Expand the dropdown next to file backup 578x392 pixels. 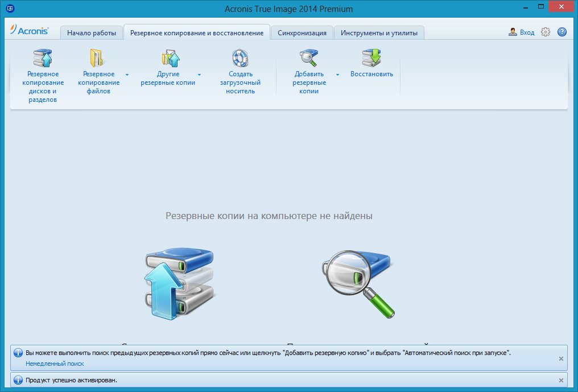(127, 73)
